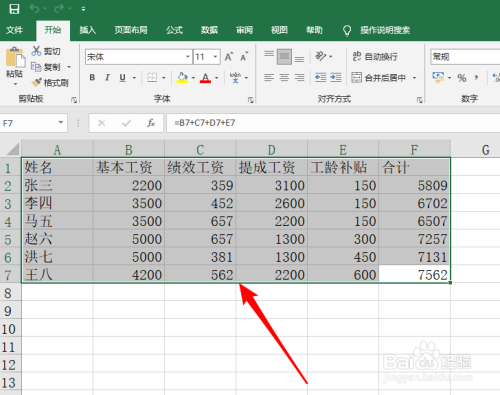The width and height of the screenshot is (500, 395).
Task: Copy selection with the 复制 icon
Action: coord(36,67)
